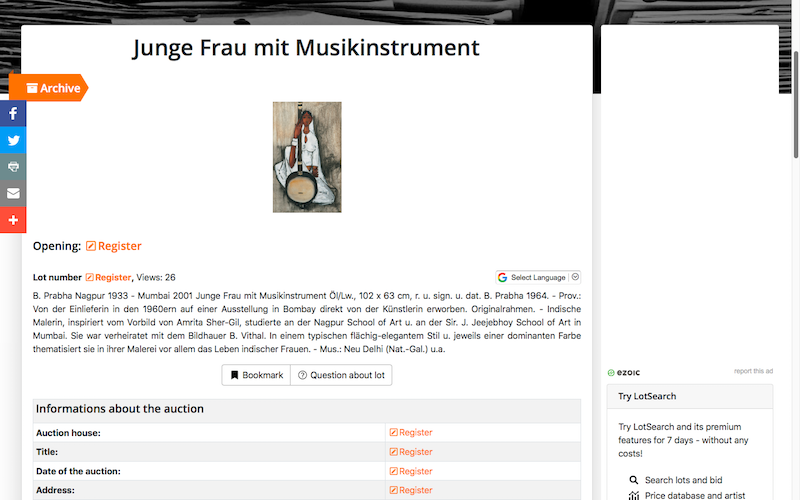The height and width of the screenshot is (500, 800).
Task: Bookmark this lot
Action: click(256, 375)
